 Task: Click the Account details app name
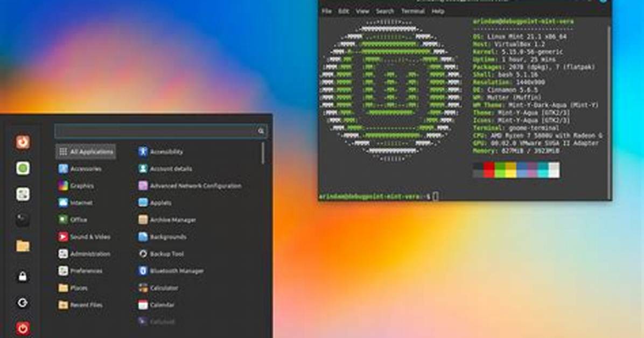click(171, 169)
